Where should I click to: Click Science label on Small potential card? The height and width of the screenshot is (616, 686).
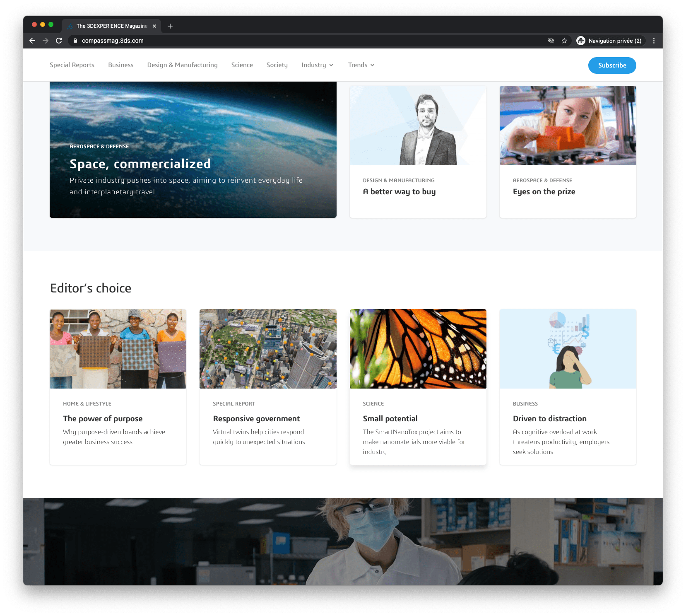373,404
